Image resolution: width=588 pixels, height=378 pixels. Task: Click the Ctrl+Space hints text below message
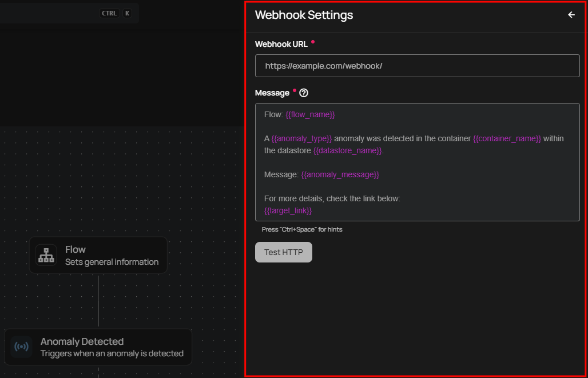[301, 229]
